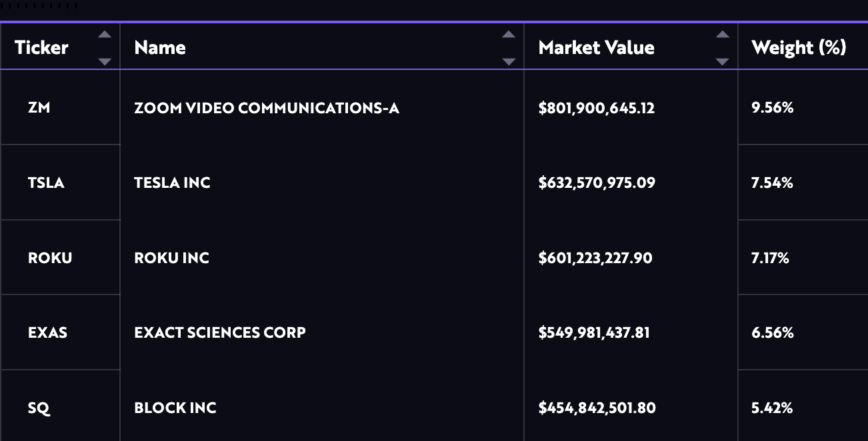Click the Ticker column header label

(41, 48)
